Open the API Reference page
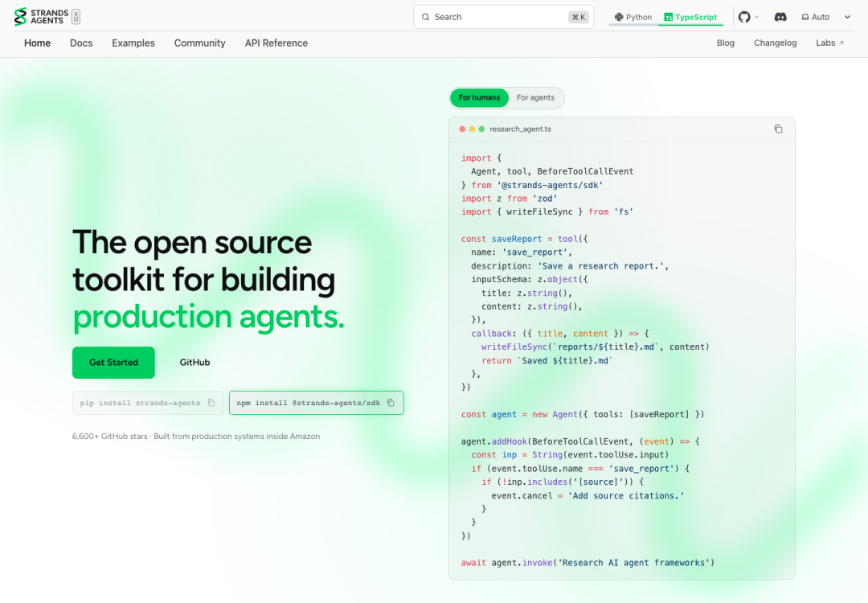Screen dimensions: 868x603 [x=276, y=43]
